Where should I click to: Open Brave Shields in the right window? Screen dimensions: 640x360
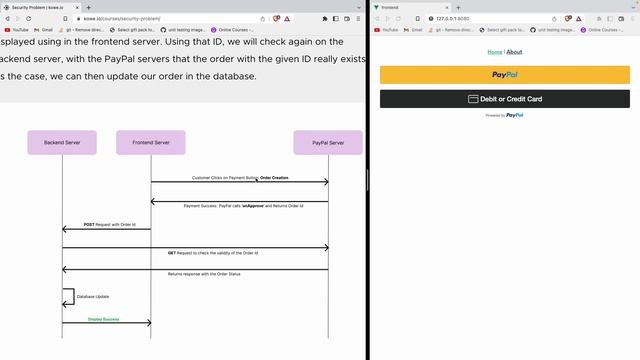tap(568, 19)
